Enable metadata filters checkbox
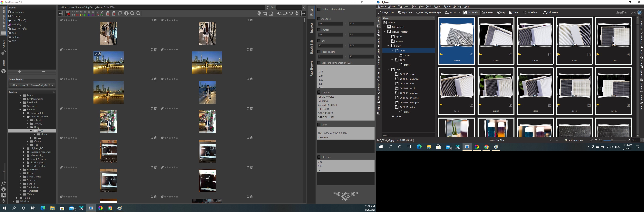The height and width of the screenshot is (212, 644). pos(319,9)
